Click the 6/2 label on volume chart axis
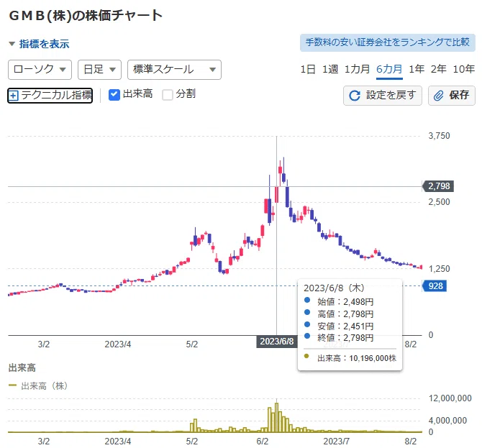482x448 pixels. pos(263,442)
